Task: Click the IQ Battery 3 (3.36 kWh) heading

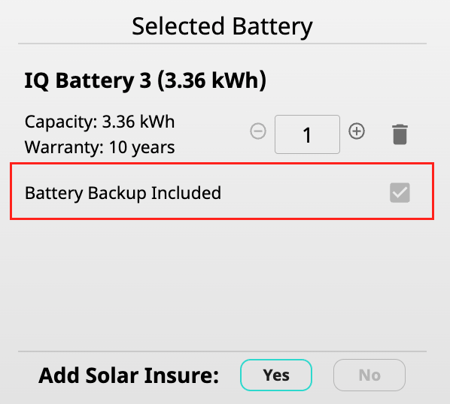Action: click(145, 80)
